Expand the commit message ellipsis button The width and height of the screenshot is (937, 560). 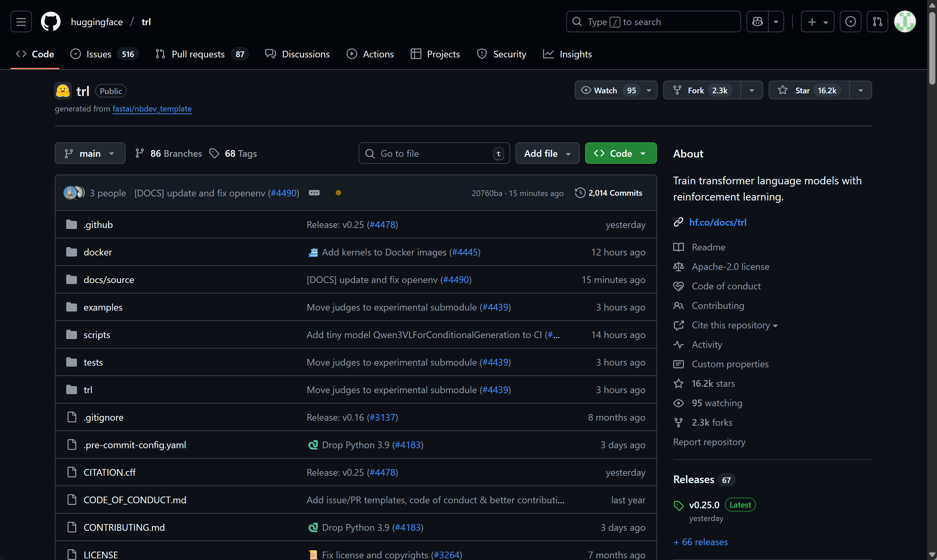coord(314,193)
